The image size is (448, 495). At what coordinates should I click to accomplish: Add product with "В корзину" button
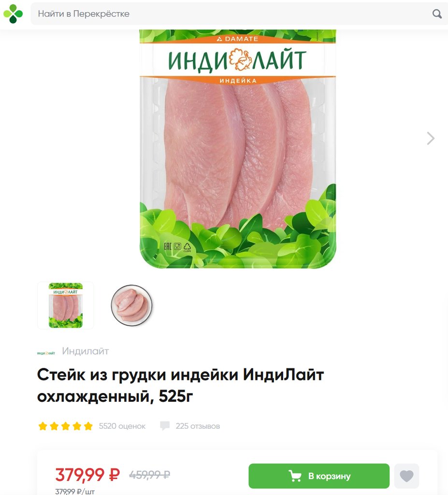point(319,476)
